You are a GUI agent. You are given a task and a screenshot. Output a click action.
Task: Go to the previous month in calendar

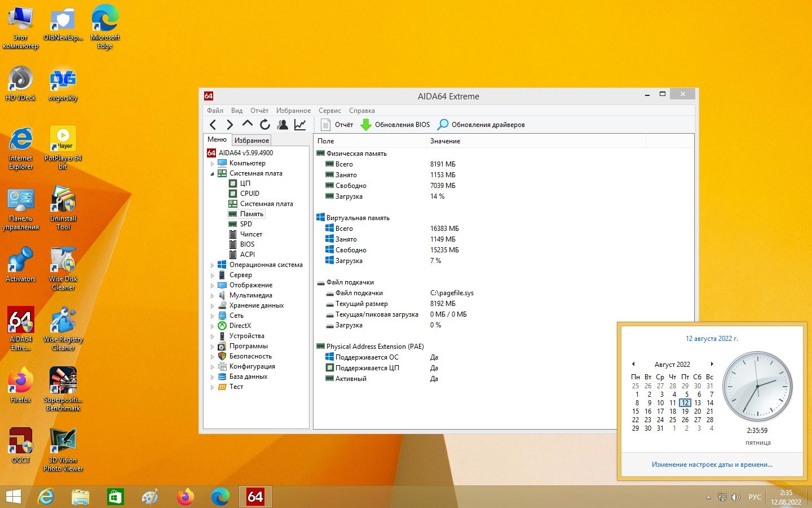(633, 364)
